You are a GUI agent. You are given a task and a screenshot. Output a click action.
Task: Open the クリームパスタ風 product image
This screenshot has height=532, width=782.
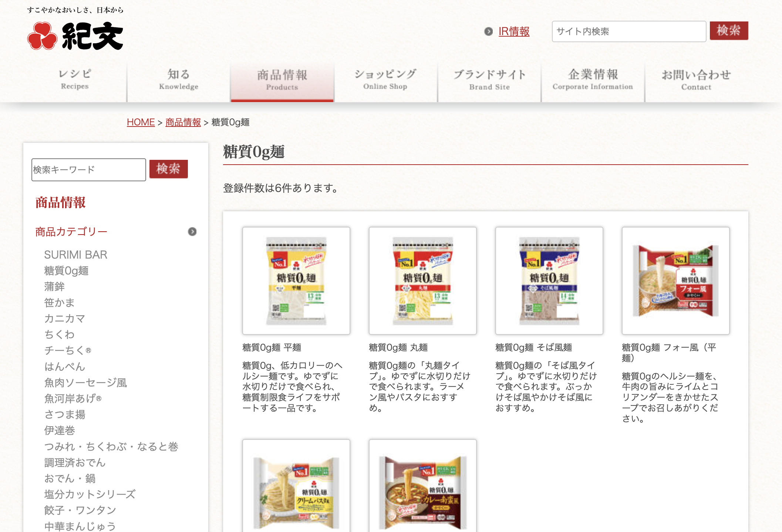[x=296, y=486]
